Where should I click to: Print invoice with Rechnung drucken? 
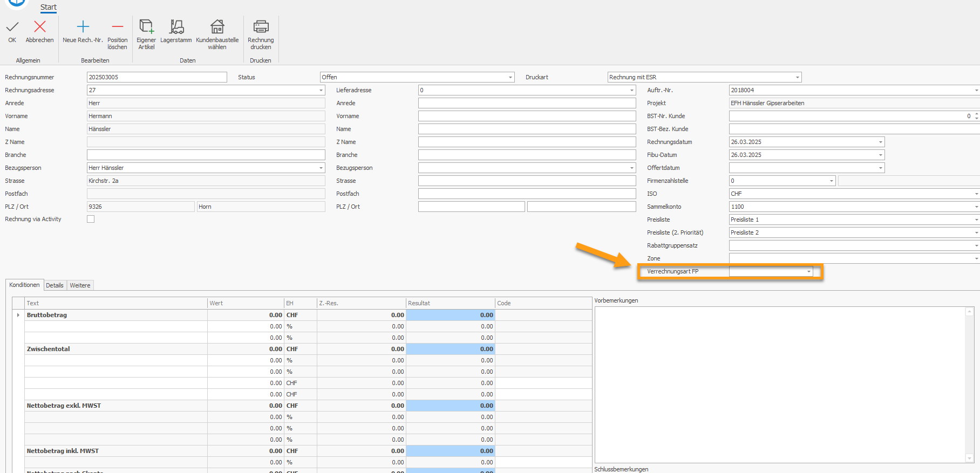[x=261, y=27]
